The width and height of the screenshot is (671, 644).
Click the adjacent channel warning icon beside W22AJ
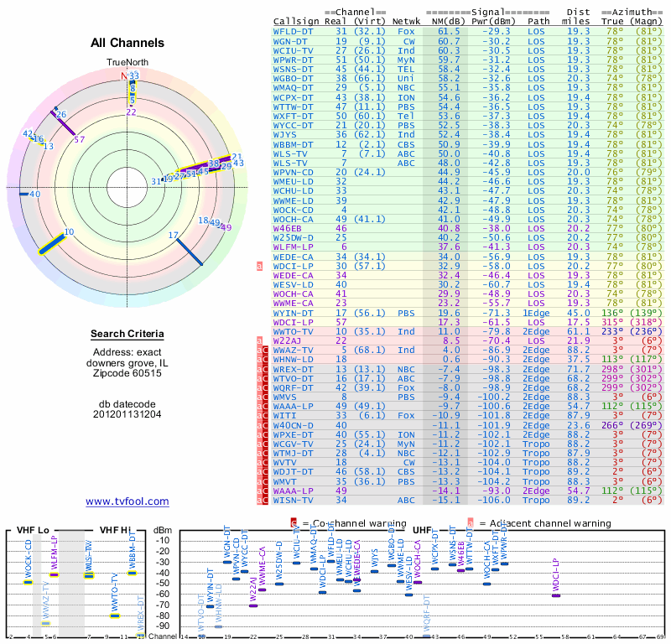260,340
